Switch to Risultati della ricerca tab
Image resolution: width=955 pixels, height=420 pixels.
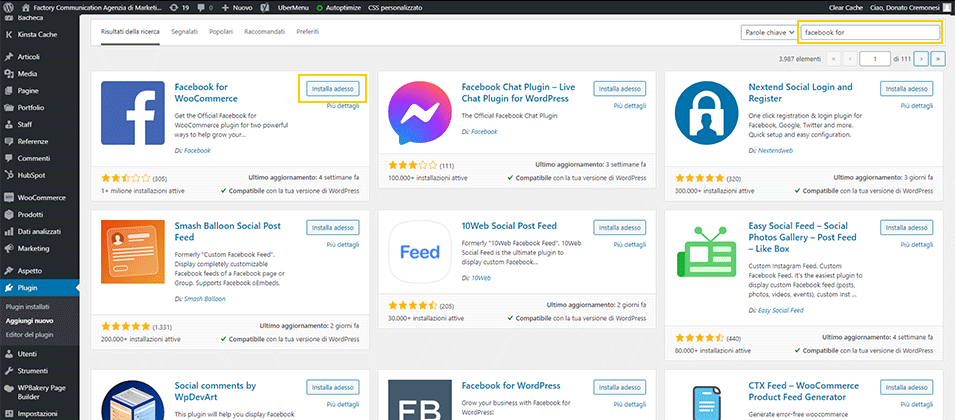pyautogui.click(x=130, y=31)
